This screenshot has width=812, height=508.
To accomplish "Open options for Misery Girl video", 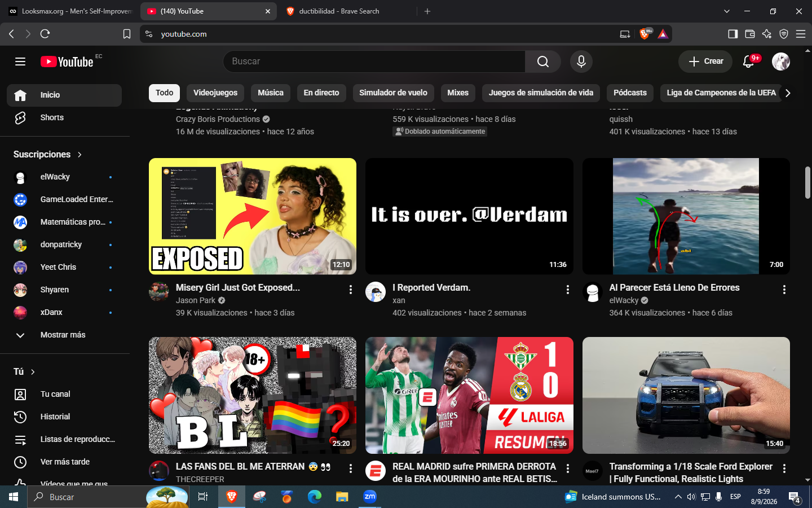I will [351, 290].
